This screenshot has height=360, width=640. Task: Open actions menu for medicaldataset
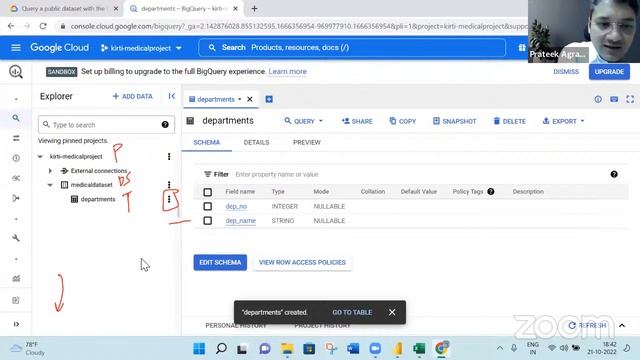[169, 184]
